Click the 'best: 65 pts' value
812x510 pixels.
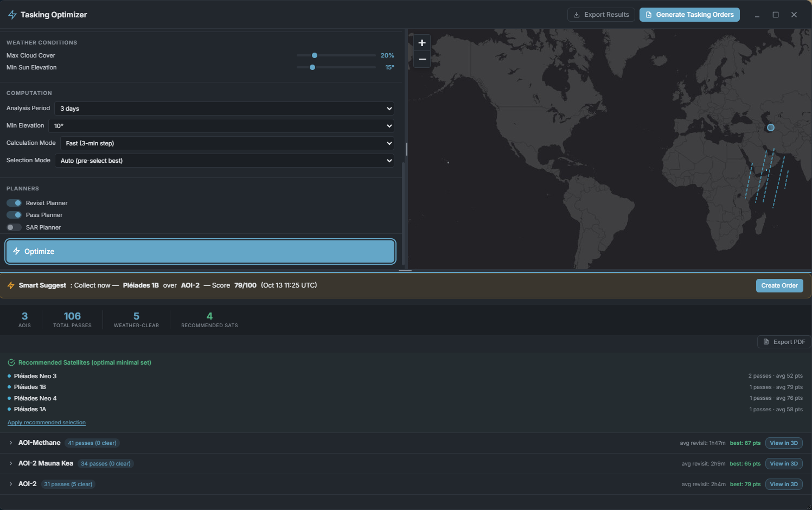[745, 464]
